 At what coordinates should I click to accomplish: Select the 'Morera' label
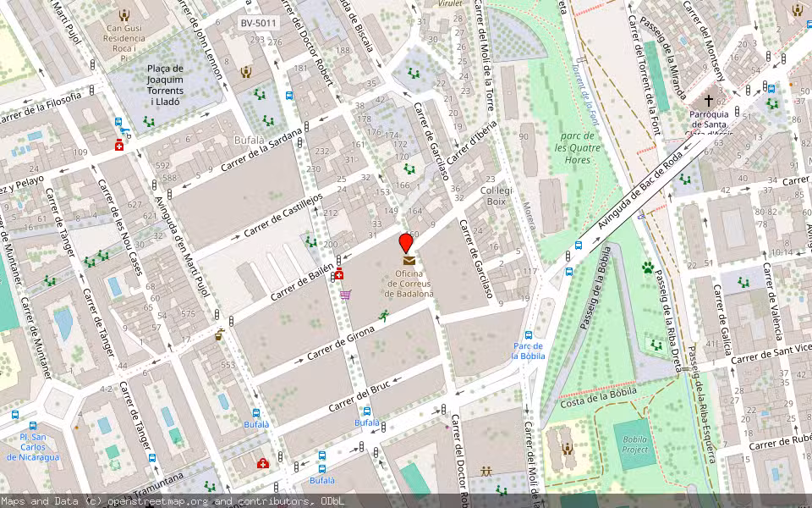(x=529, y=215)
